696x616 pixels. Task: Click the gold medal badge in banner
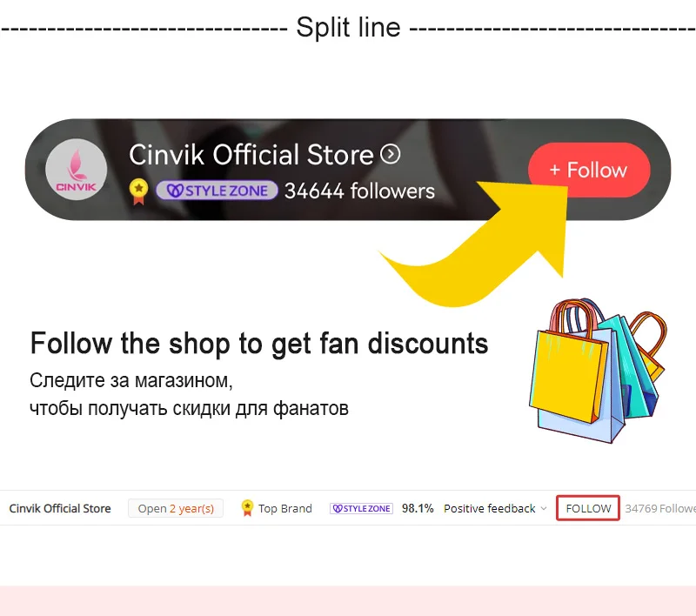tap(138, 191)
